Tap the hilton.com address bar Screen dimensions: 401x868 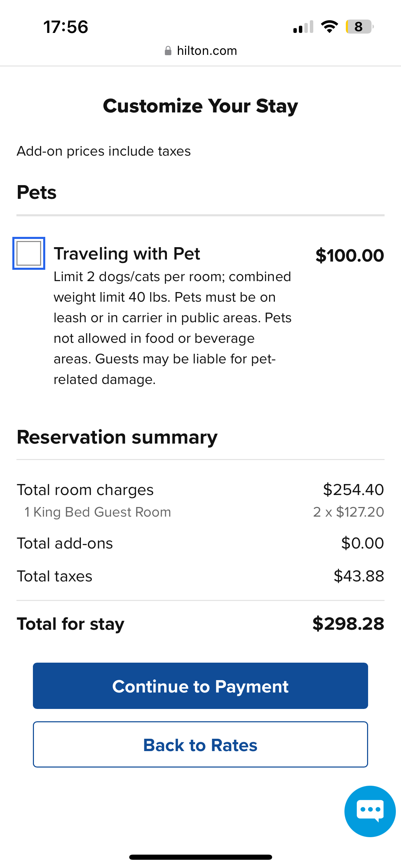click(x=200, y=51)
